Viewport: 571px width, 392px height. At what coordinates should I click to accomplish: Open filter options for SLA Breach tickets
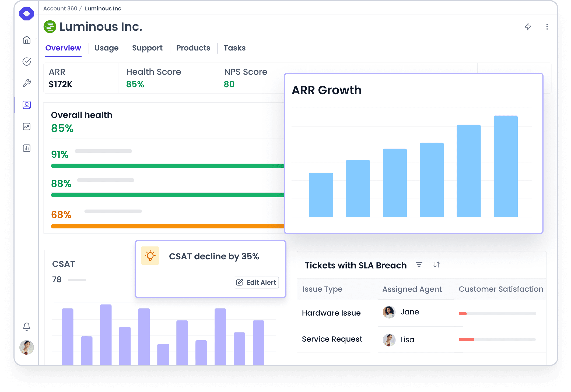419,265
